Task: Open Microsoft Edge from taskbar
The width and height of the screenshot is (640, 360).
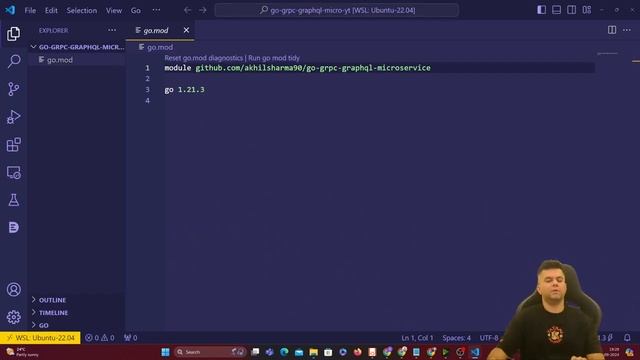Action: coord(284,352)
